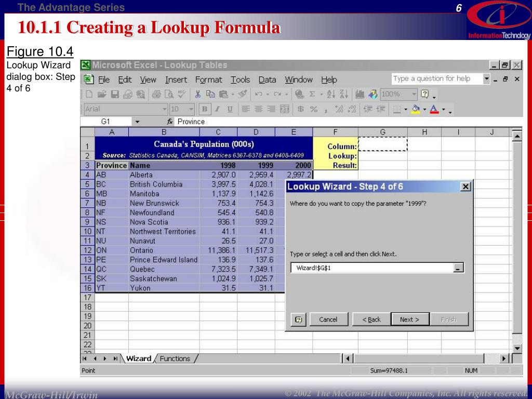Click the horizontal scrollbar right arrow
The height and width of the screenshot is (399, 532).
tap(504, 358)
